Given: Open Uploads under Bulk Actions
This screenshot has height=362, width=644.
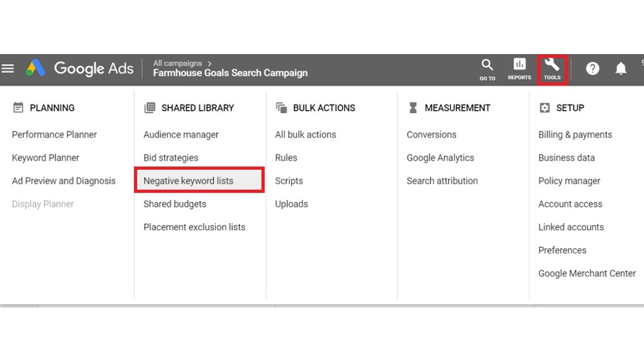Looking at the screenshot, I should [292, 204].
